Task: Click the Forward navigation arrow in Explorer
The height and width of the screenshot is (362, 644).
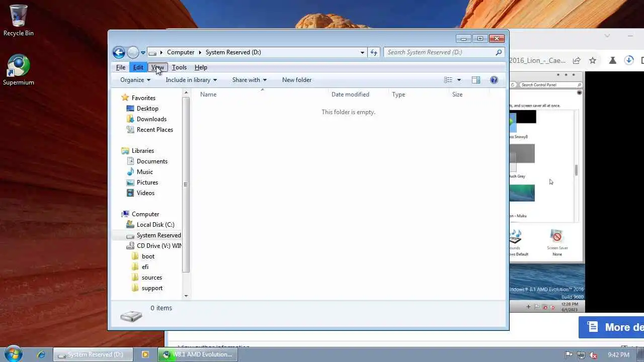Action: tap(133, 52)
